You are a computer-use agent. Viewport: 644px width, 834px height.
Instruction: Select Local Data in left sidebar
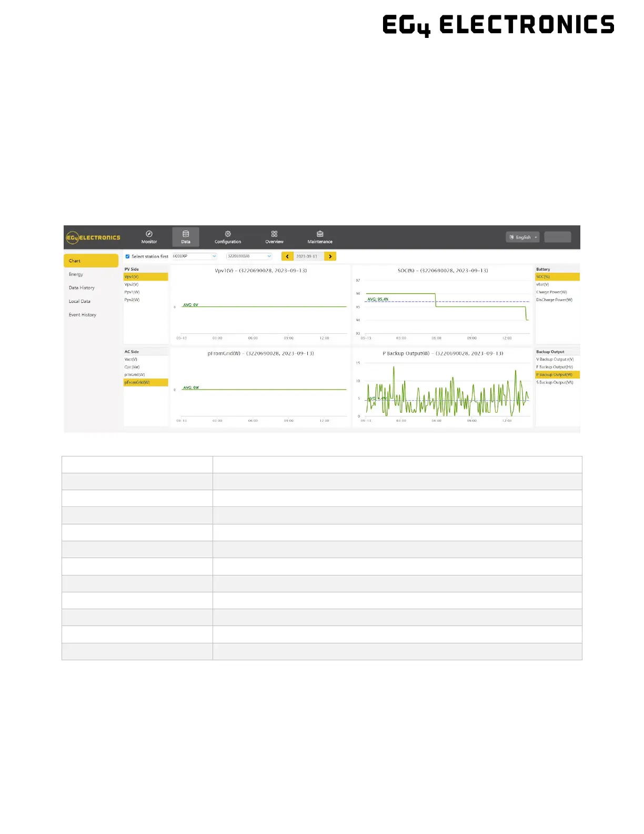point(79,301)
